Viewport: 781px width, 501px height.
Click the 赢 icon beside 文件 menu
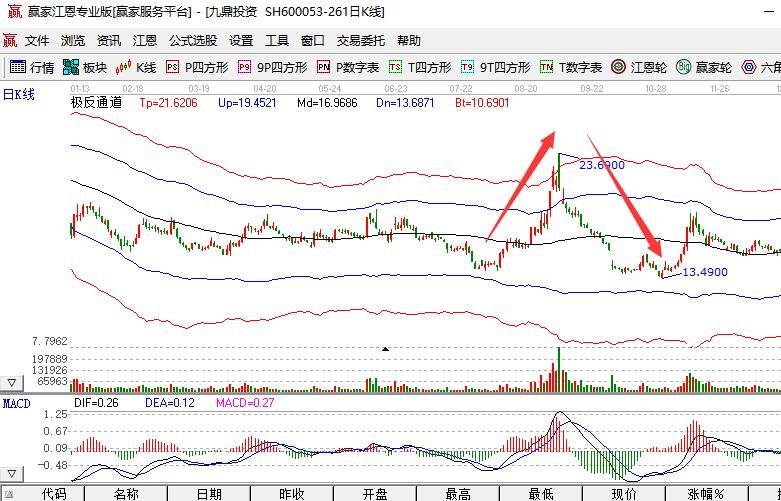pos(9,40)
